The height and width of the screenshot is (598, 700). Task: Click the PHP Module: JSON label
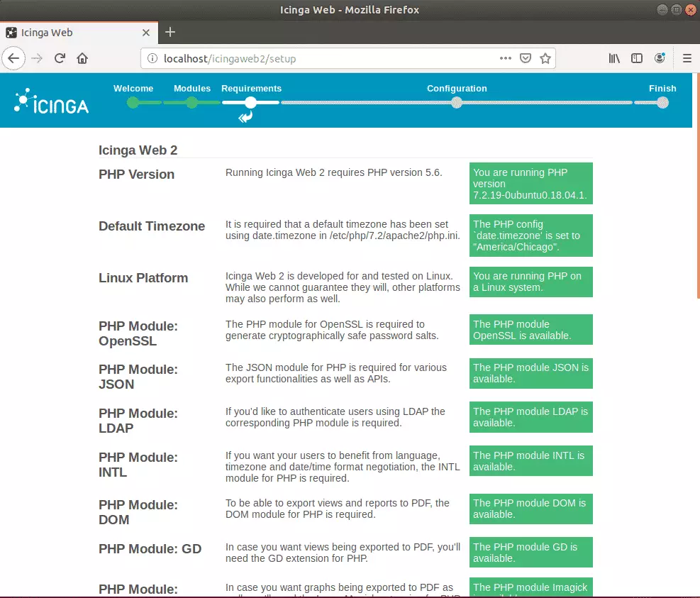(x=138, y=377)
